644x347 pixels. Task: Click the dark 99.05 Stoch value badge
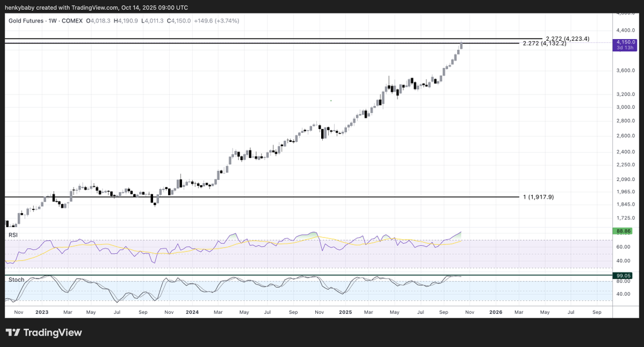tap(623, 274)
